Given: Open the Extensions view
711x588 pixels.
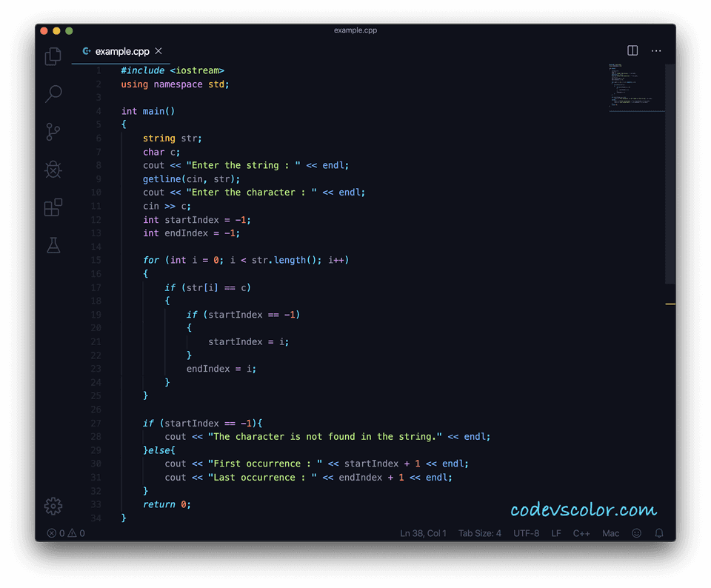Looking at the screenshot, I should point(53,207).
